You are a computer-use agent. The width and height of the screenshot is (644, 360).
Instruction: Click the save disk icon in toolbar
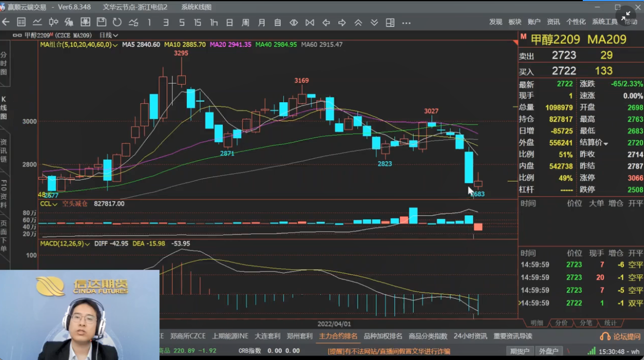(101, 22)
